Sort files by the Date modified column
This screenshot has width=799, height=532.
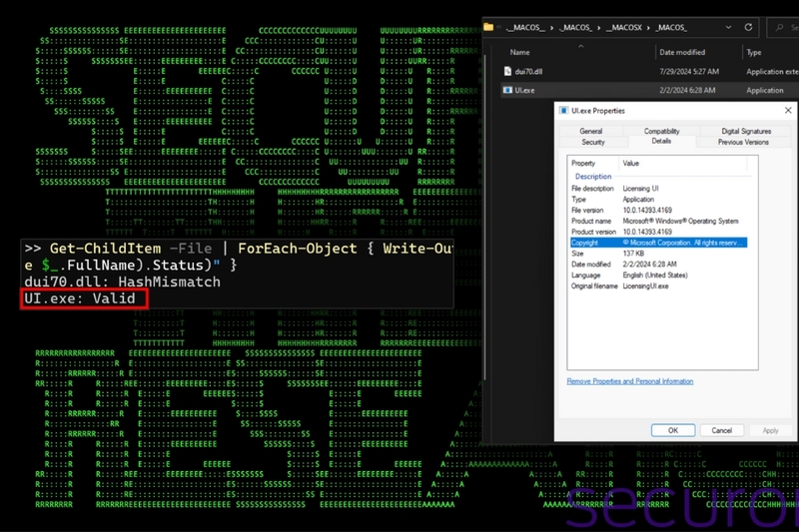pos(680,52)
